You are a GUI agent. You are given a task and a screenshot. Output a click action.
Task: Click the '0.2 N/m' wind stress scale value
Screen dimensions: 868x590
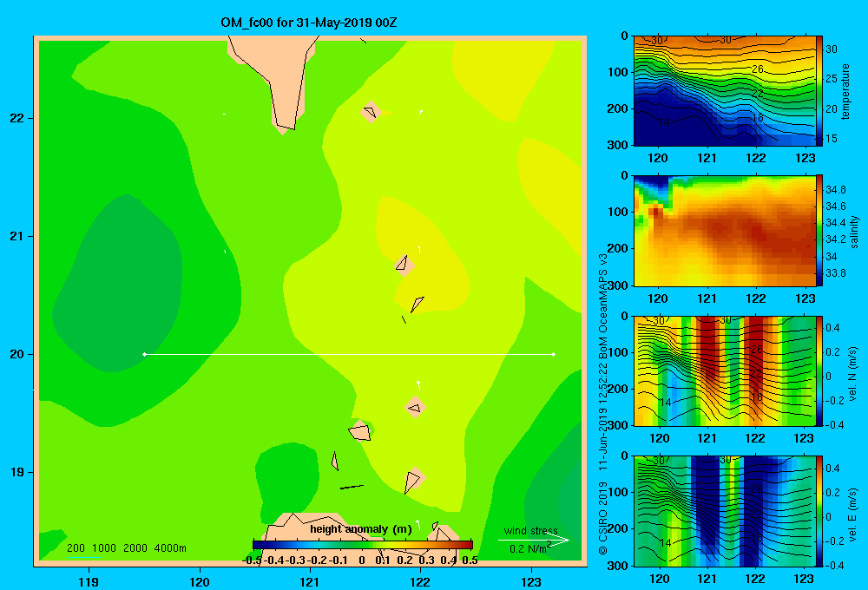(530, 548)
